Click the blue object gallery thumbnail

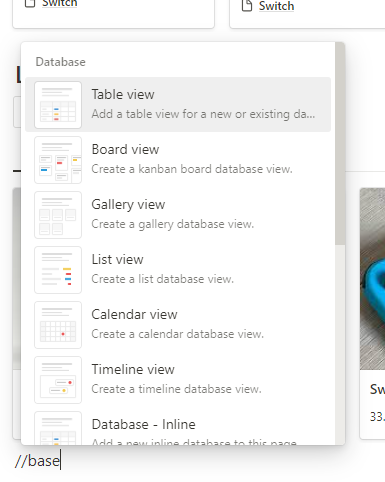coord(372,279)
